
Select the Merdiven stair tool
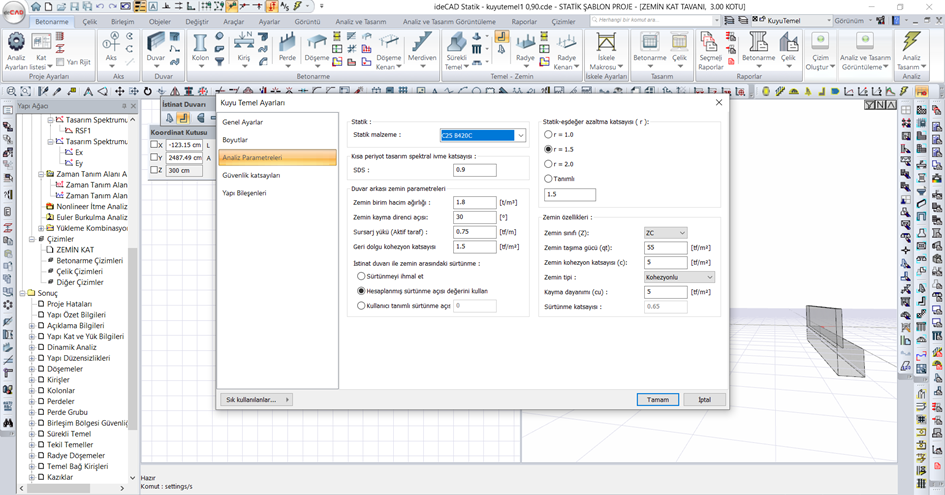pos(422,48)
